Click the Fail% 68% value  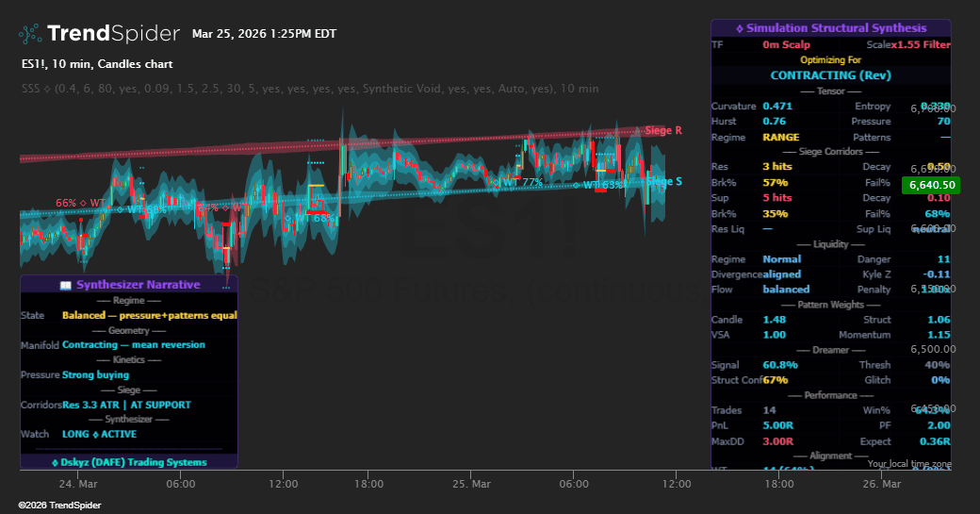coord(938,214)
